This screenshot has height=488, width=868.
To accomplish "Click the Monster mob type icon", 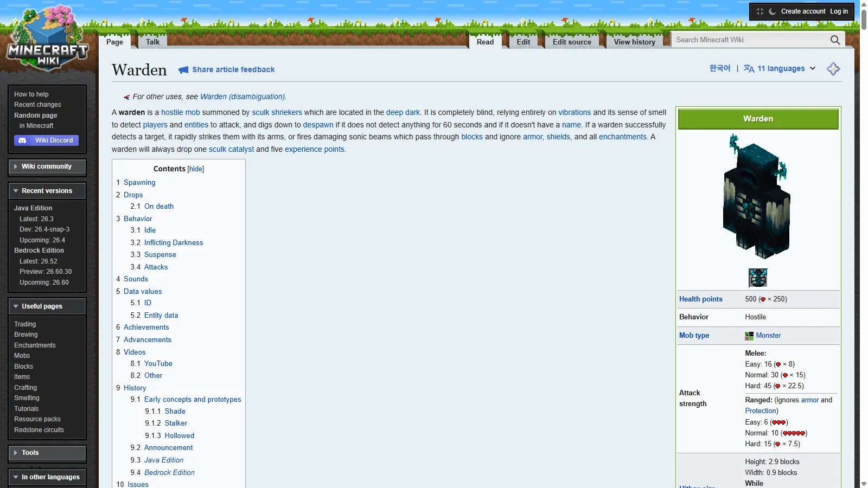I will point(749,336).
